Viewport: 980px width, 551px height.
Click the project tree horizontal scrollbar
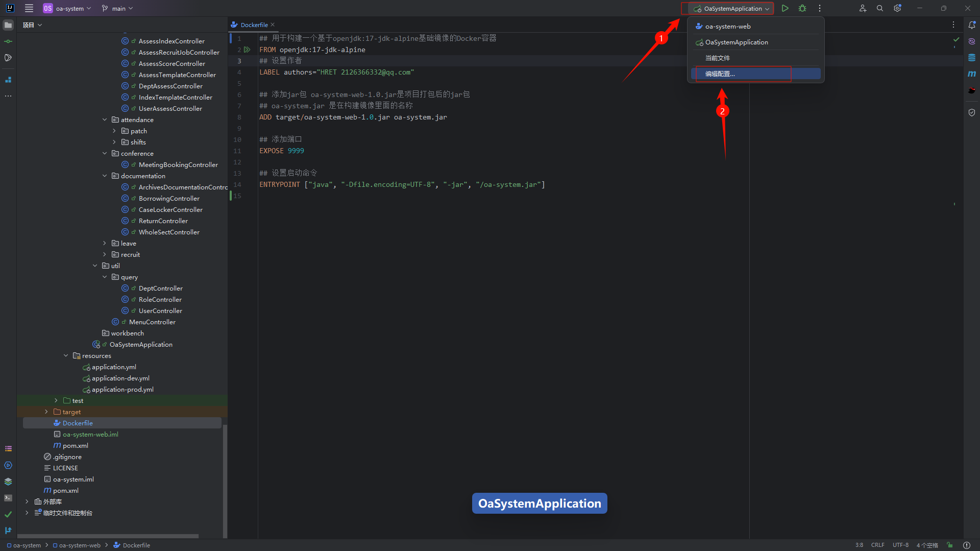[108, 536]
